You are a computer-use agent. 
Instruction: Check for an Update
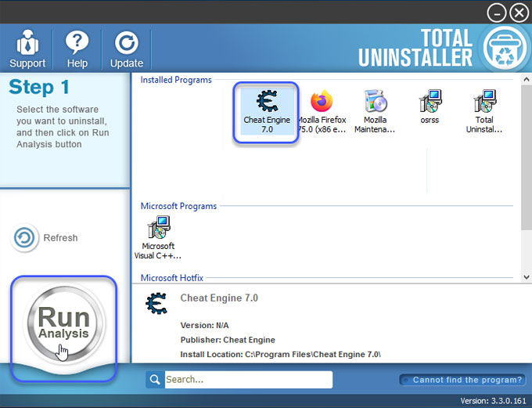(x=126, y=49)
